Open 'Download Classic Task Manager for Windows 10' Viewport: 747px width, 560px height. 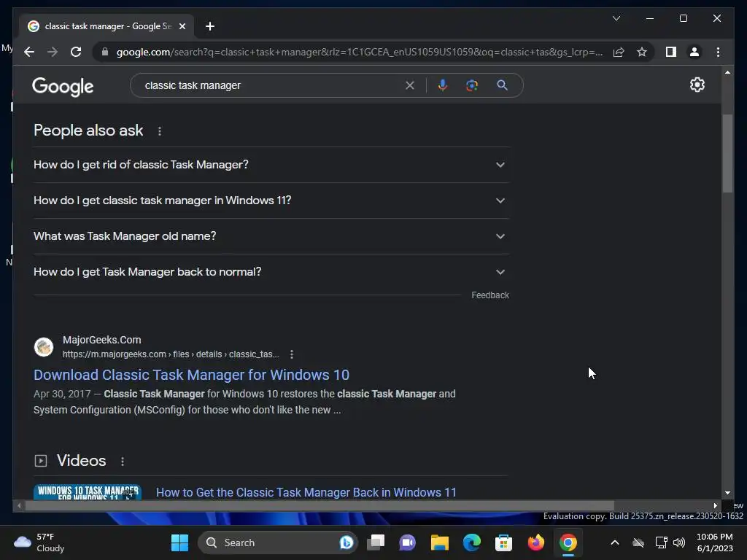pos(192,376)
